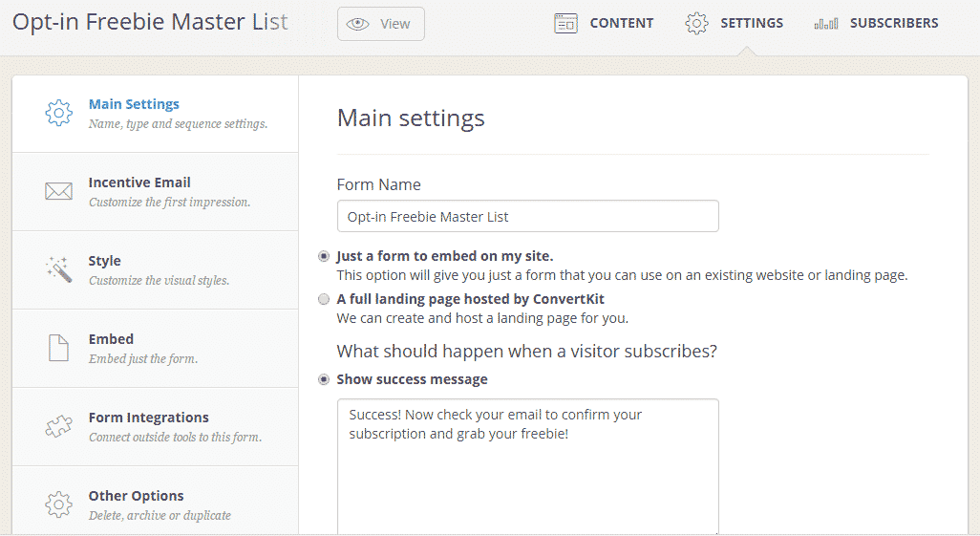Click the Main Settings gear icon
980x536 pixels.
[x=59, y=113]
